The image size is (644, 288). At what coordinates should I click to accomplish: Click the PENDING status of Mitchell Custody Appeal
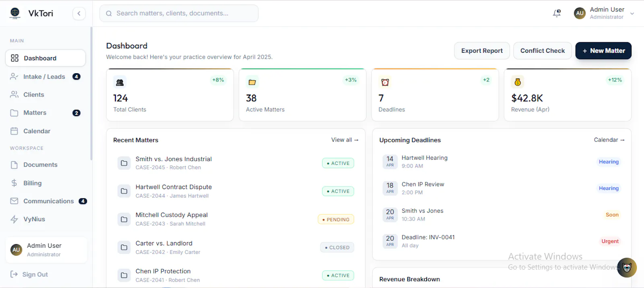pyautogui.click(x=336, y=220)
